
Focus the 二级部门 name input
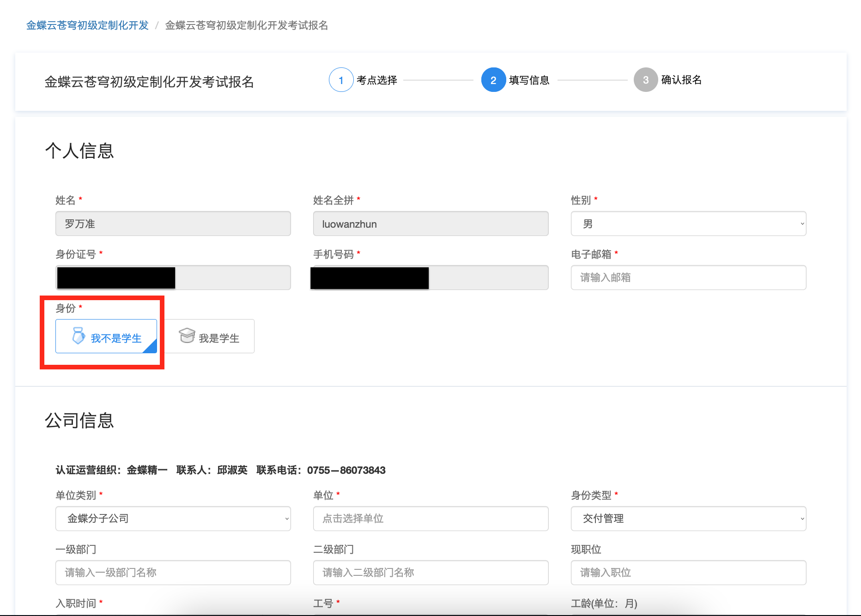coord(431,573)
